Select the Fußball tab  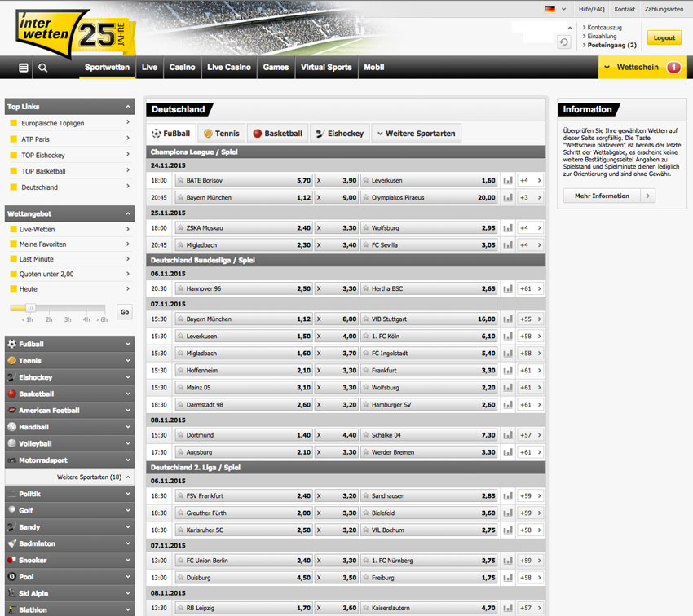click(170, 134)
